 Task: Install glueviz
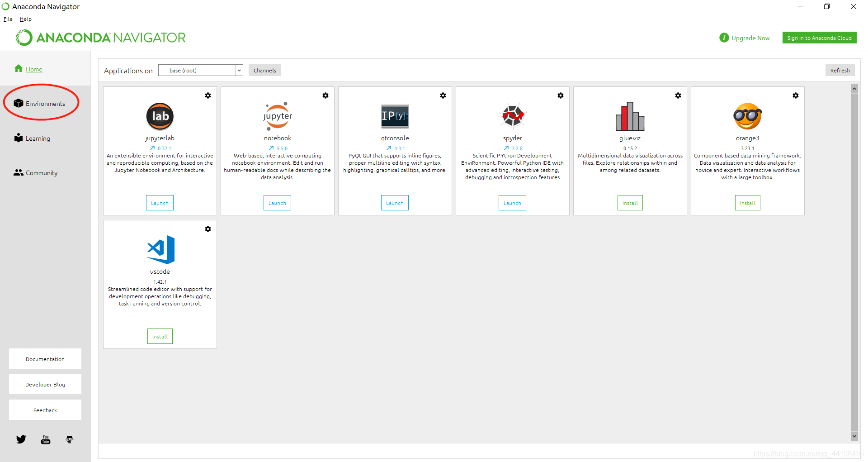click(630, 203)
